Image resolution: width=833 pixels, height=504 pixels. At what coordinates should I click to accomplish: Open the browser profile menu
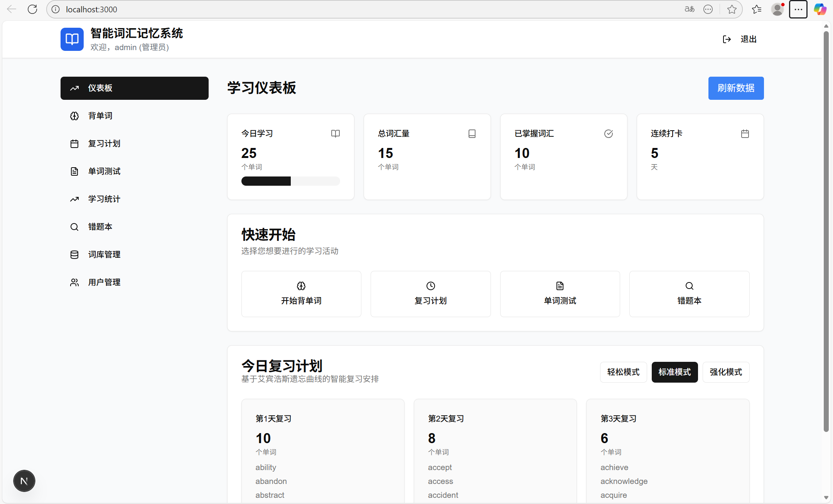(x=777, y=9)
